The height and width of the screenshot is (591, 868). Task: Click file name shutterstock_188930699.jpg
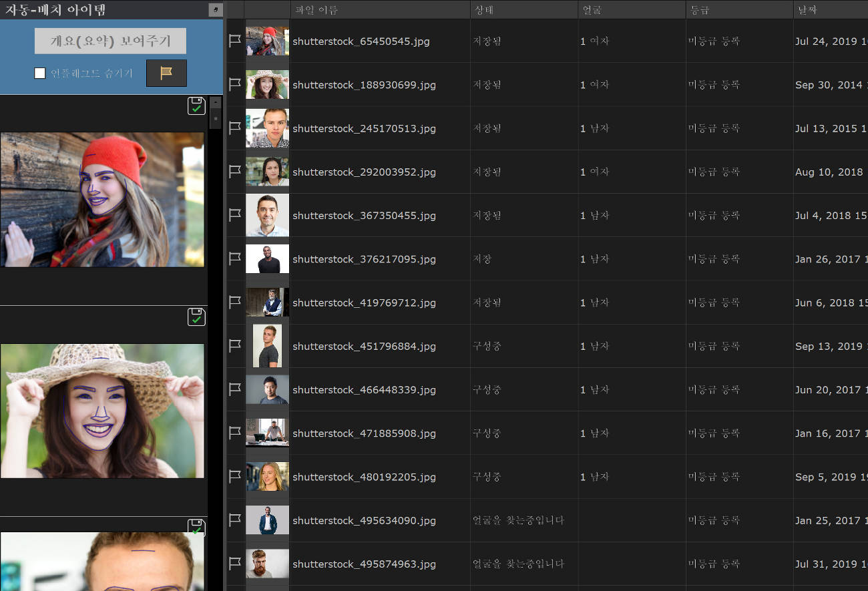click(x=364, y=85)
